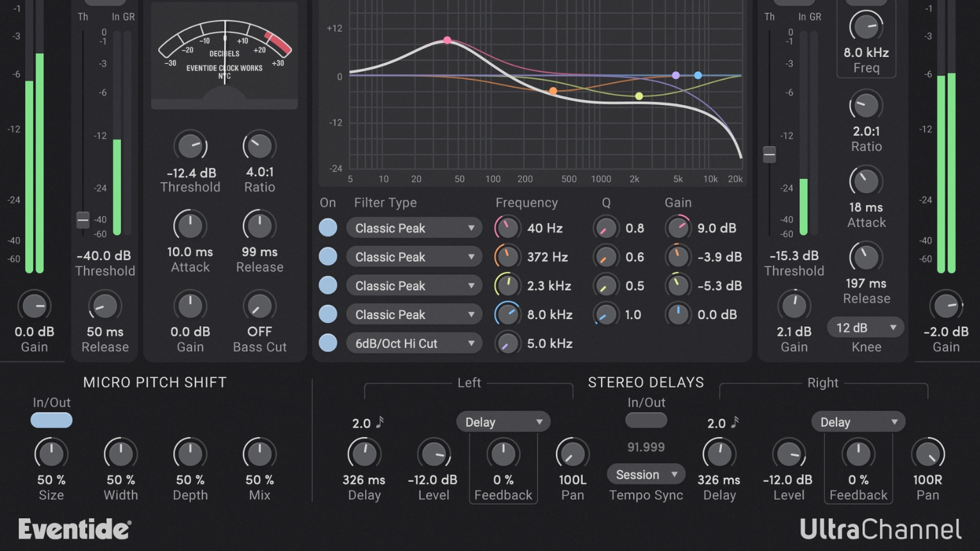Toggle the Stereo Delays In/Out switch
This screenshot has width=980, height=551.
click(646, 420)
